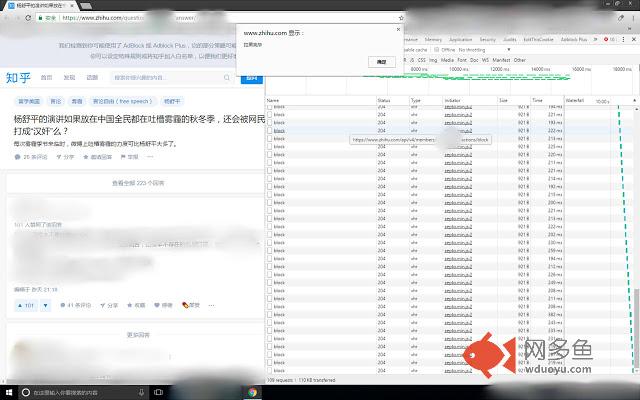The height and width of the screenshot is (400, 640).
Task: Filter network requests by Media
Action: coord(447,60)
